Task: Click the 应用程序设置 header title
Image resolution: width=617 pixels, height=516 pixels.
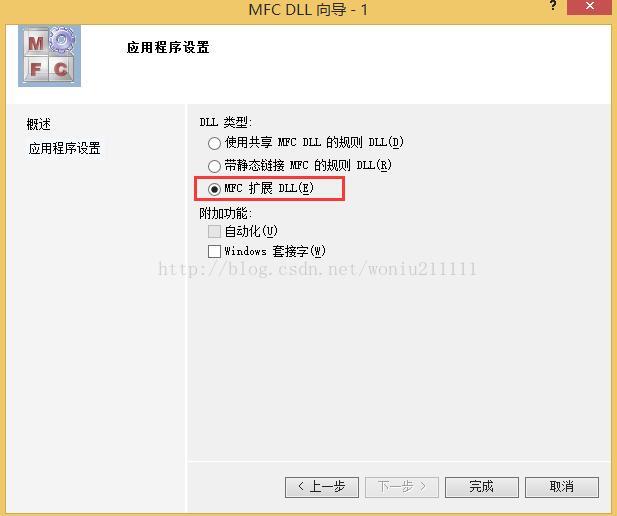Action: coord(168,48)
